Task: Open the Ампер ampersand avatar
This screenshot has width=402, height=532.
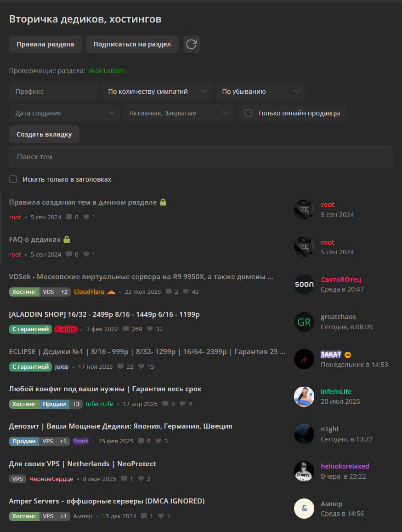Action: point(304,508)
